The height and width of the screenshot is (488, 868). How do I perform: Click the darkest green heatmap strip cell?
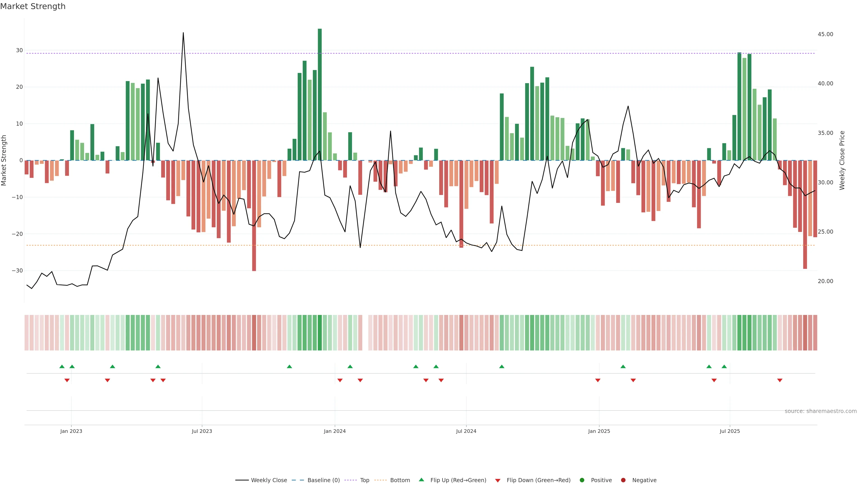tap(320, 333)
